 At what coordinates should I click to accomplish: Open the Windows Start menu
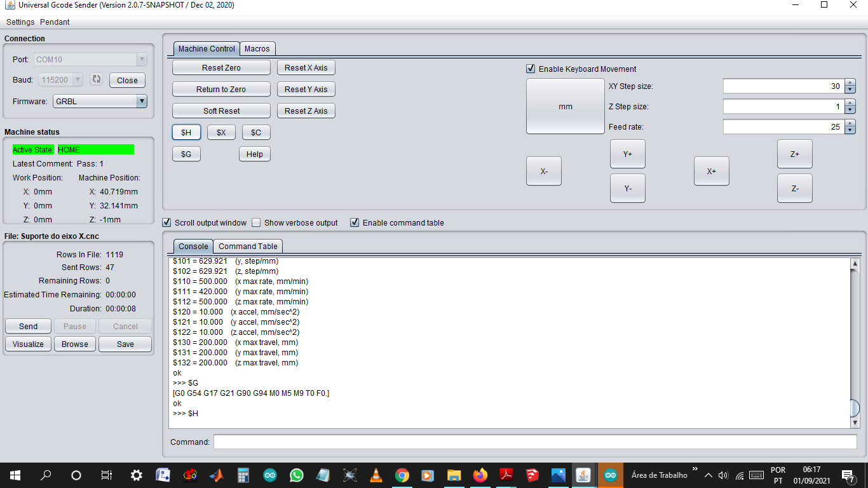pos(15,475)
